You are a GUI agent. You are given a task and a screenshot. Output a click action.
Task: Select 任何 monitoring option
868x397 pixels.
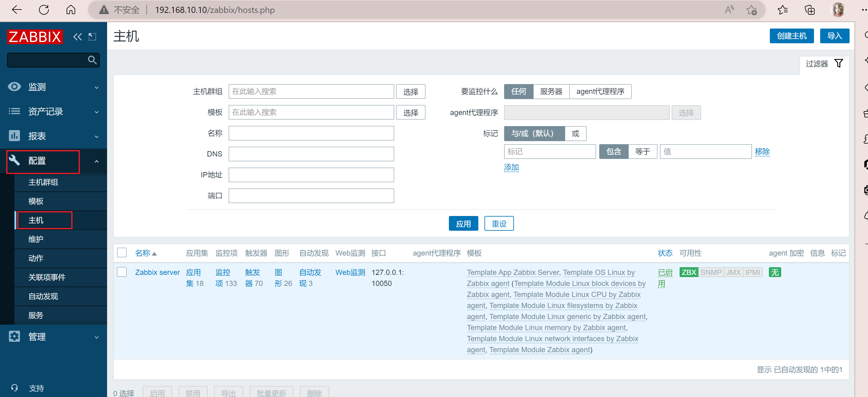(x=519, y=91)
